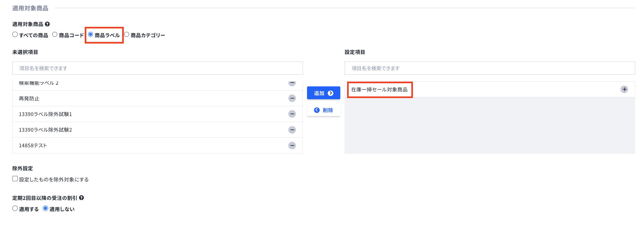Image resolution: width=644 pixels, height=227 pixels.
Task: Enable 設定したものを除外対象にする checkbox
Action: pos(15,179)
